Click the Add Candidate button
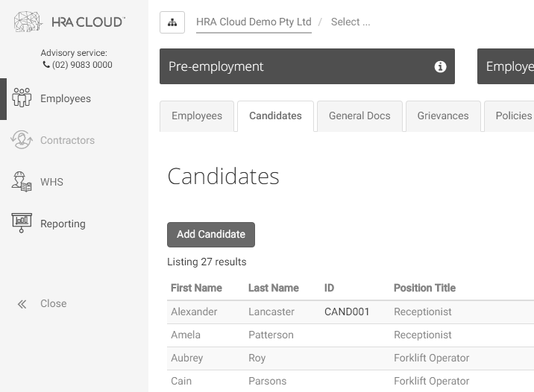534x392 pixels. 211,235
